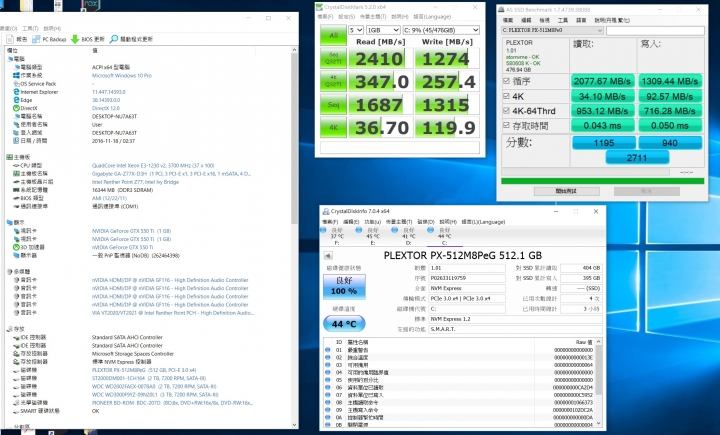Toggle the access time checkbox in AS SSD
720x435 pixels.
506,125
